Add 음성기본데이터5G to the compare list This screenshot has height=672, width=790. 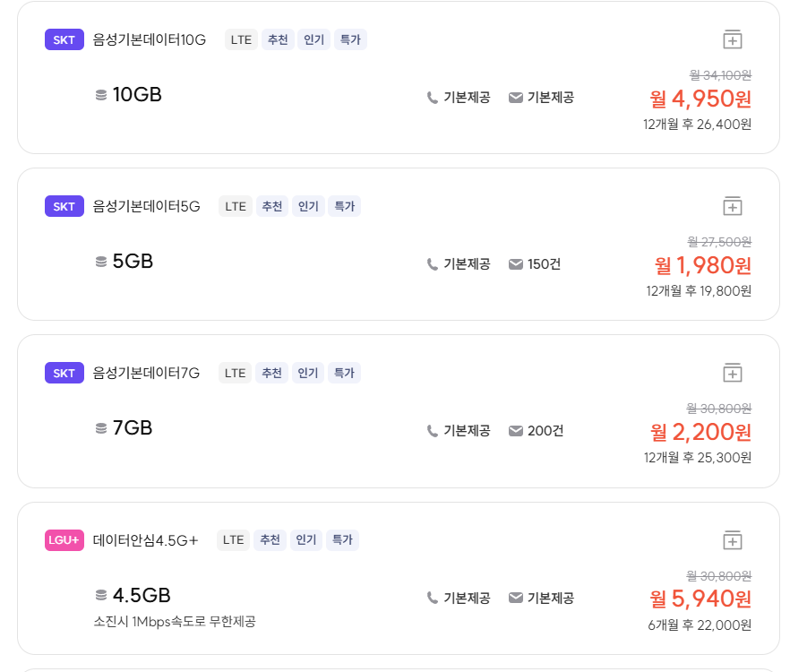[x=733, y=206]
